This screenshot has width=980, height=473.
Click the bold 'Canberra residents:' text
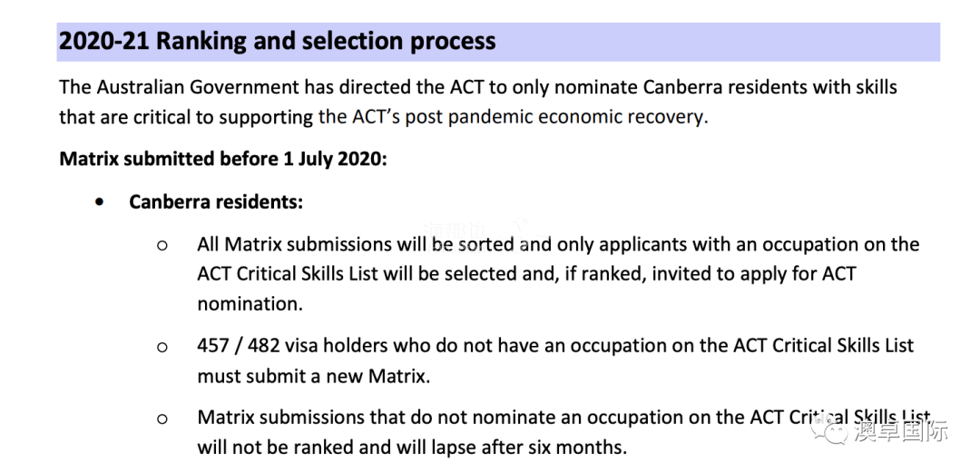(x=216, y=202)
